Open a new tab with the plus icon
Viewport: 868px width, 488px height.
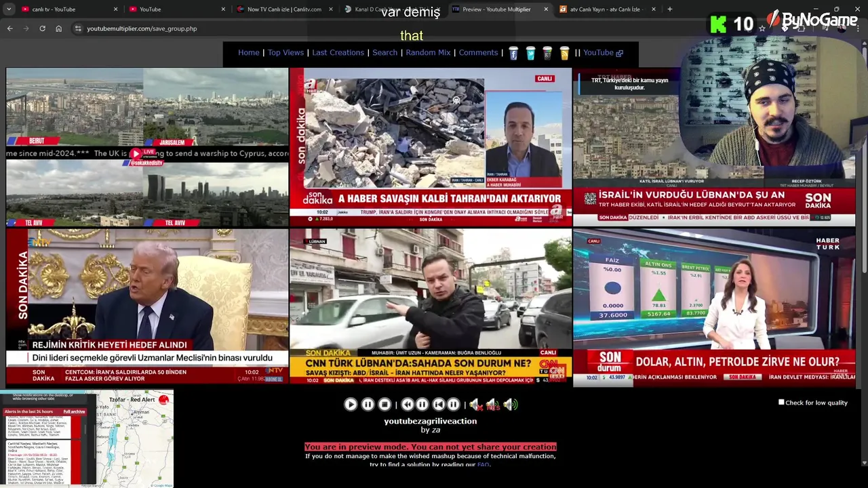click(669, 9)
